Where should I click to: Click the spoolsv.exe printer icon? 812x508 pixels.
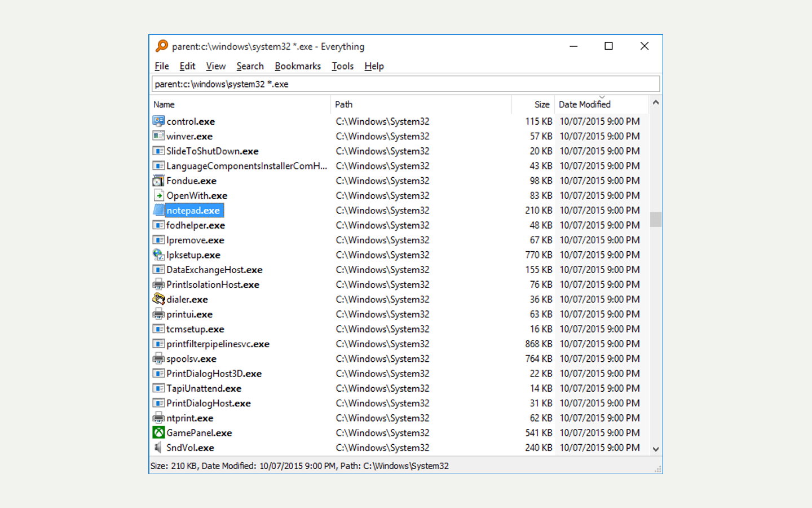pos(158,359)
